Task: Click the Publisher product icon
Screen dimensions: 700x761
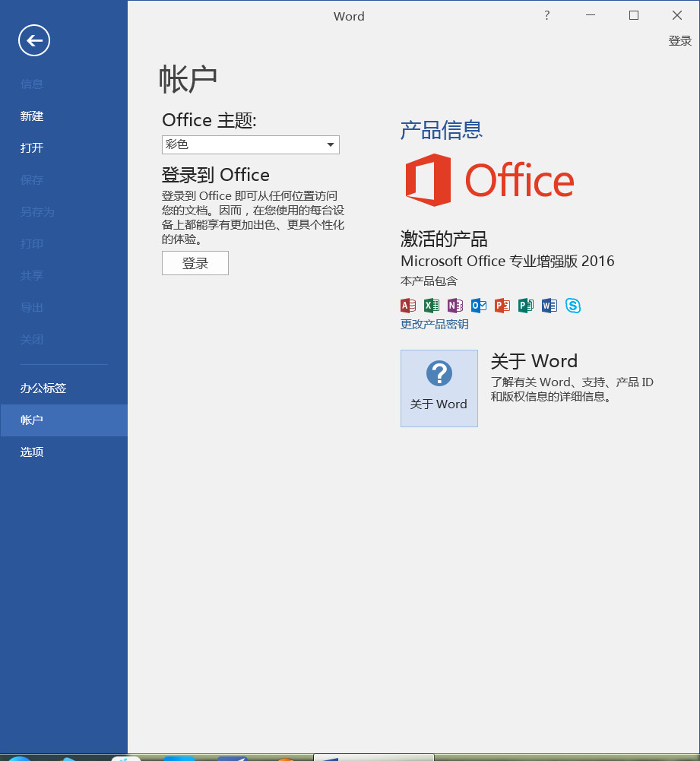Action: (x=525, y=306)
